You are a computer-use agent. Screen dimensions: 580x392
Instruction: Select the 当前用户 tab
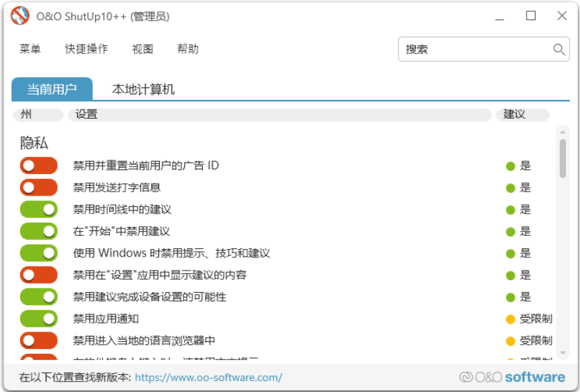(52, 89)
